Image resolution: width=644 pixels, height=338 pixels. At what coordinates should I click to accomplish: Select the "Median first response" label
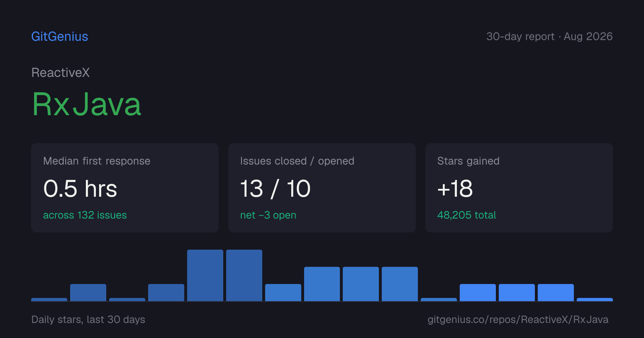click(x=97, y=161)
